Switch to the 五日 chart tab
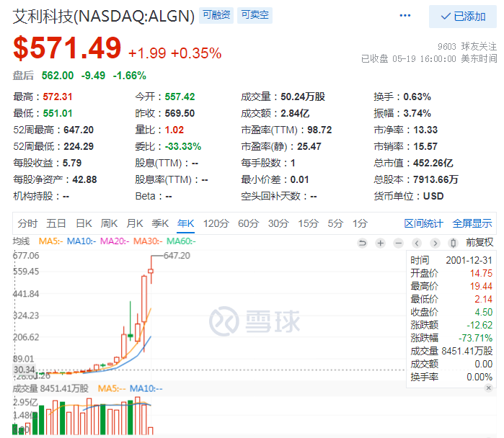Image resolution: width=504 pixels, height=438 pixels. coord(56,223)
